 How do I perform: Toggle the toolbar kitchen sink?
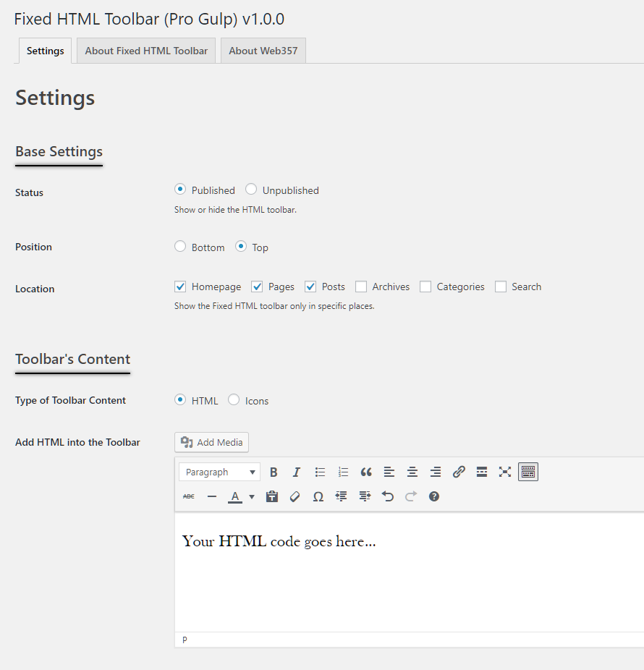[528, 472]
